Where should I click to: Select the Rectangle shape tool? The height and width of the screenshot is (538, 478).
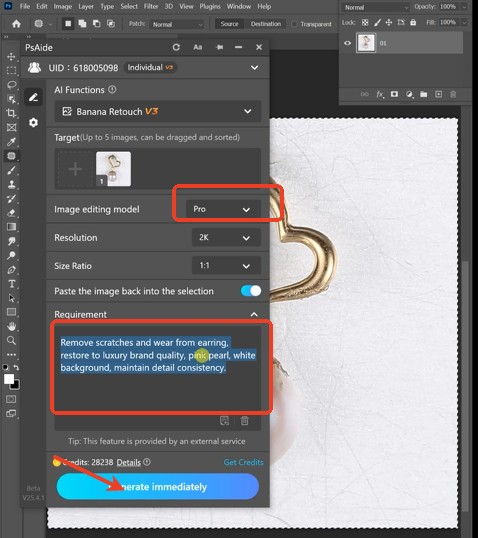11,312
